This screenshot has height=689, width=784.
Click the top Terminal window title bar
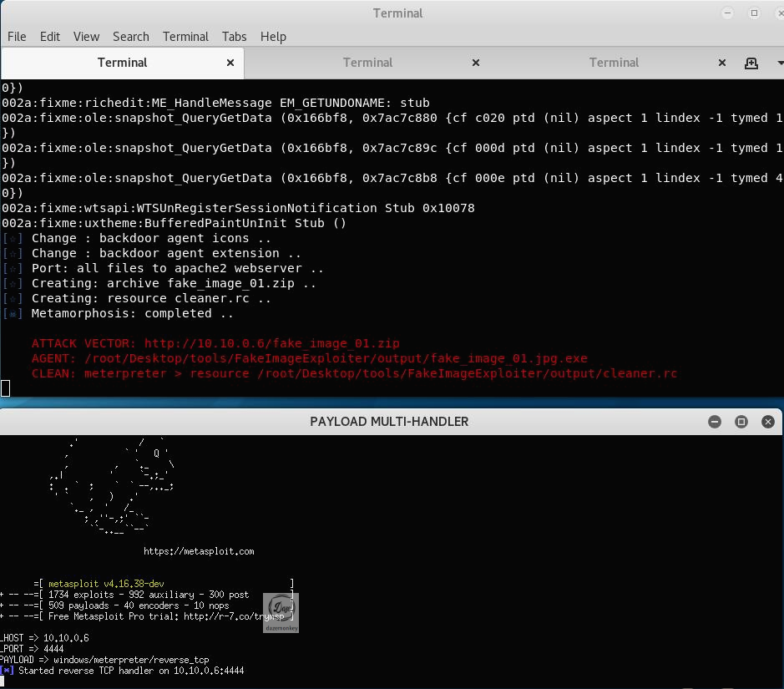tap(397, 13)
